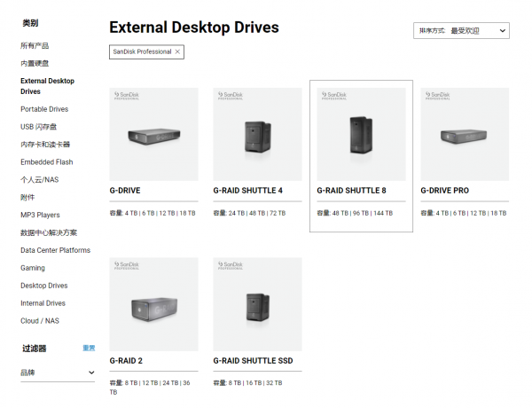Click the G-DRIVE PRO title link
Screen dimensions: 532x408
click(x=445, y=191)
